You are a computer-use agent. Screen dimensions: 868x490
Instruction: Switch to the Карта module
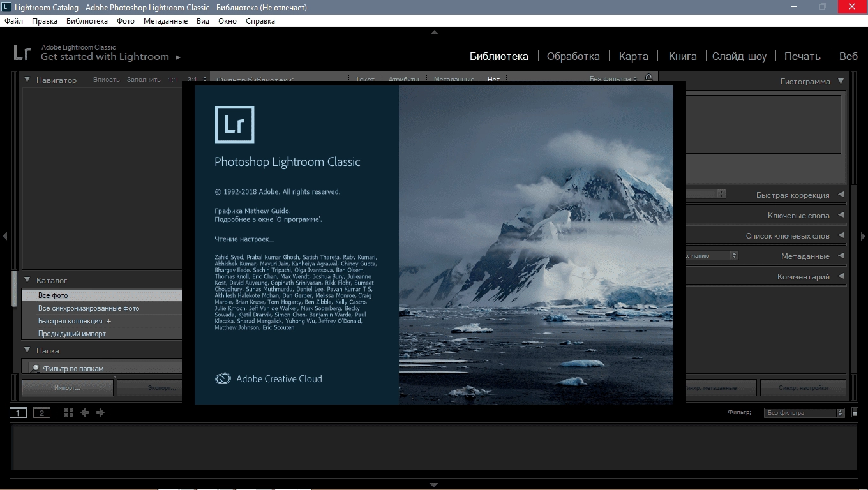[633, 56]
